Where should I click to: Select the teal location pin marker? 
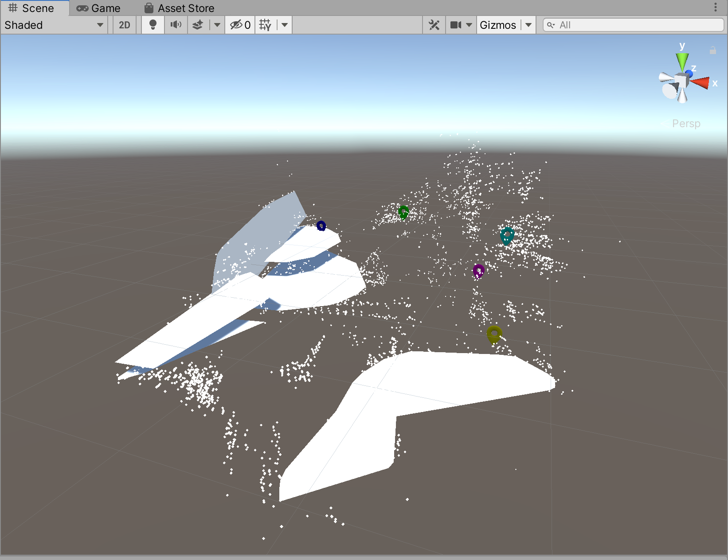pos(507,236)
